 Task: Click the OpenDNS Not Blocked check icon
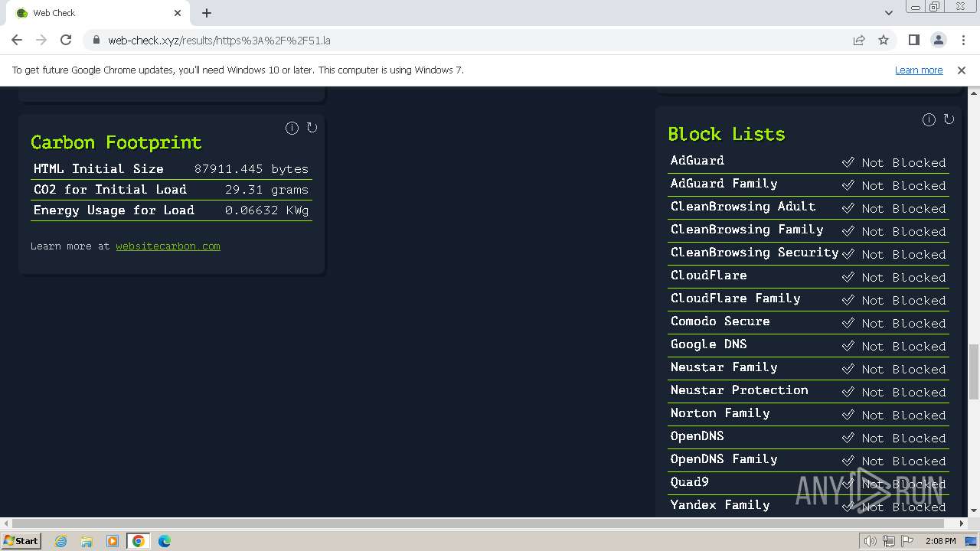pyautogui.click(x=848, y=438)
